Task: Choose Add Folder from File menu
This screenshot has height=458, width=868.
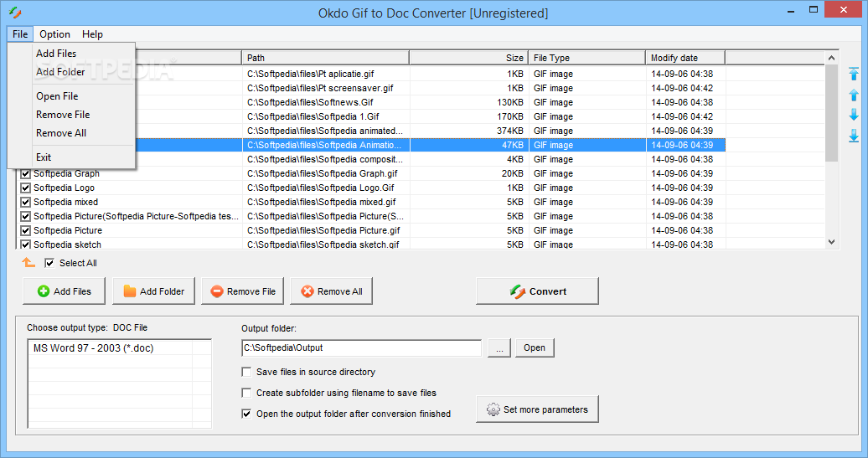Action: [x=72, y=72]
